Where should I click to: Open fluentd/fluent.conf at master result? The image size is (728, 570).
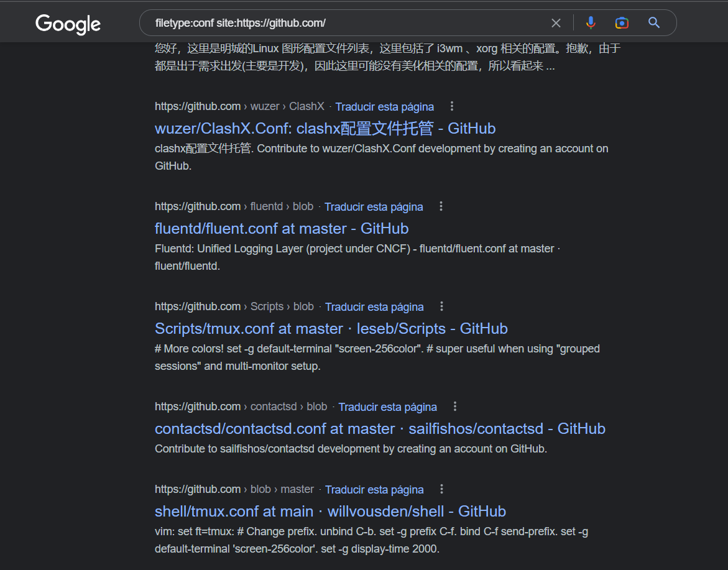(x=282, y=228)
